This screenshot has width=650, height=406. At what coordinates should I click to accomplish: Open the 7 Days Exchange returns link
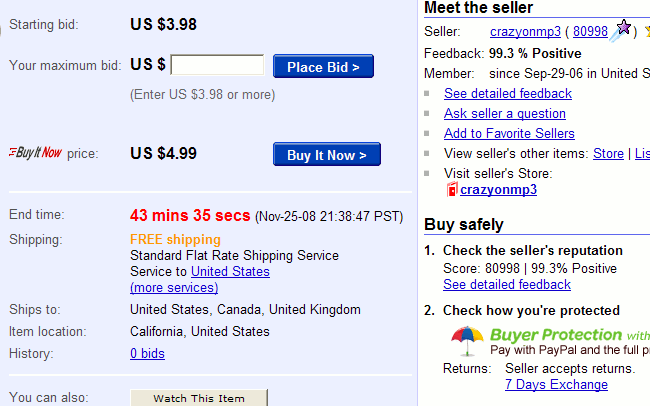556,384
